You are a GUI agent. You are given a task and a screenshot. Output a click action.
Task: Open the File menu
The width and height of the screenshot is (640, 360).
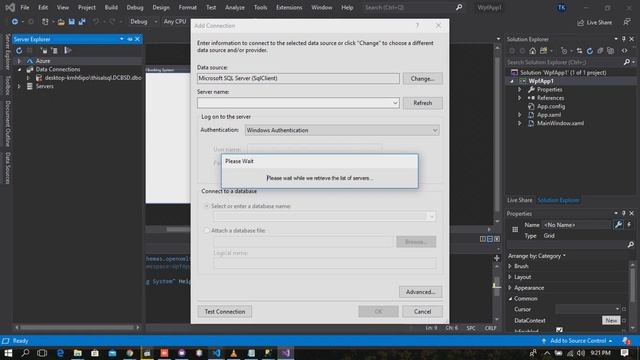pos(24,7)
